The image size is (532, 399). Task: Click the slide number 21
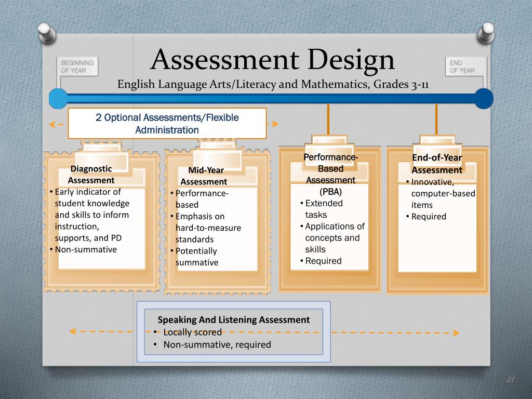(510, 379)
